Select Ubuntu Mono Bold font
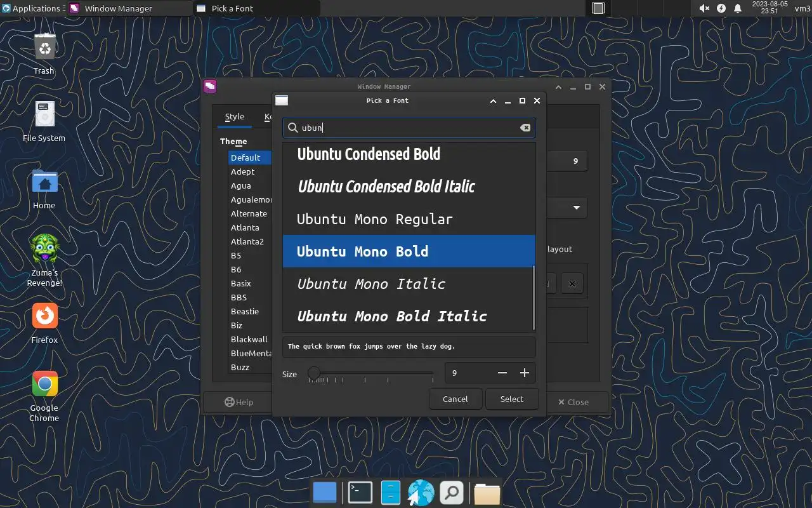This screenshot has height=508, width=812. click(x=409, y=251)
